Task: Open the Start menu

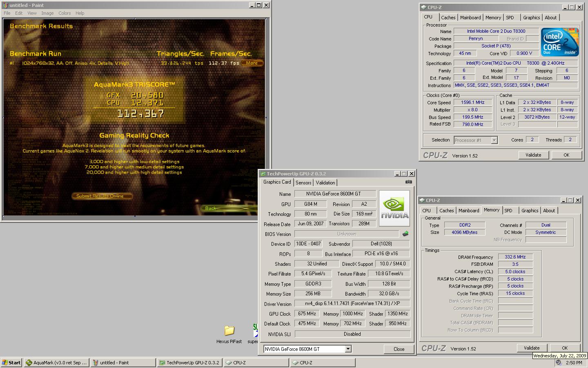Action: [11, 363]
